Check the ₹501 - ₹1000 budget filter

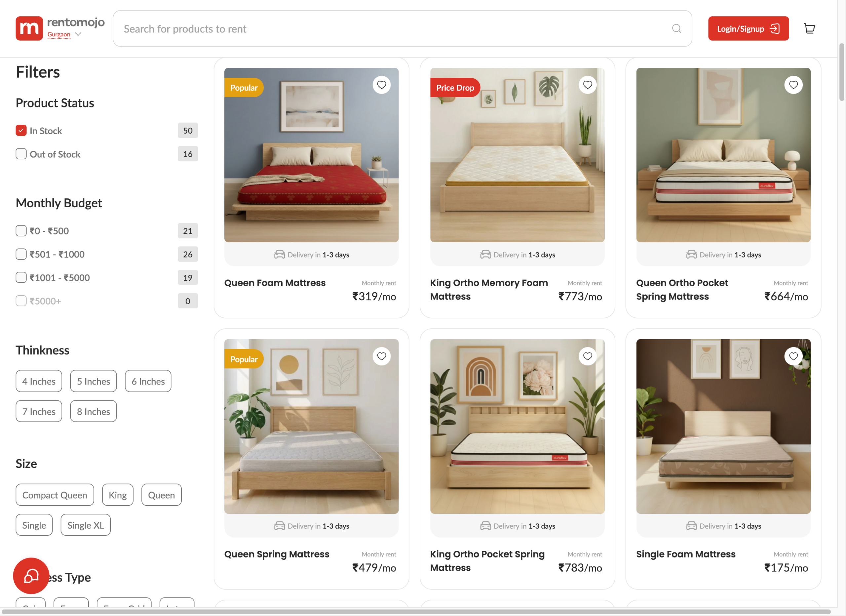coord(21,254)
